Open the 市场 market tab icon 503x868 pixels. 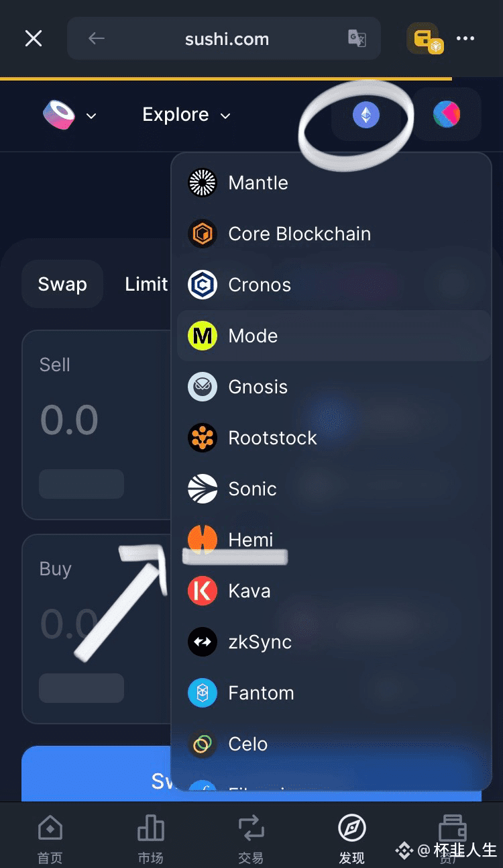[151, 828]
